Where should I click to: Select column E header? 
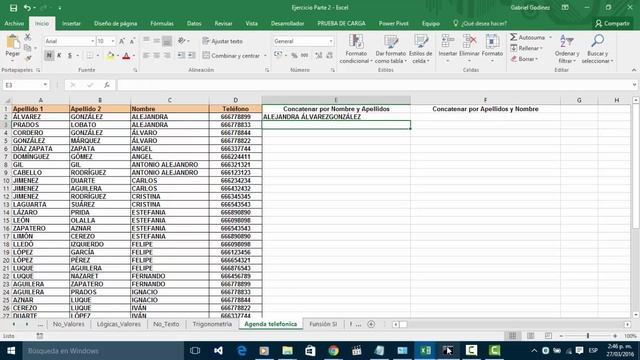click(336, 100)
